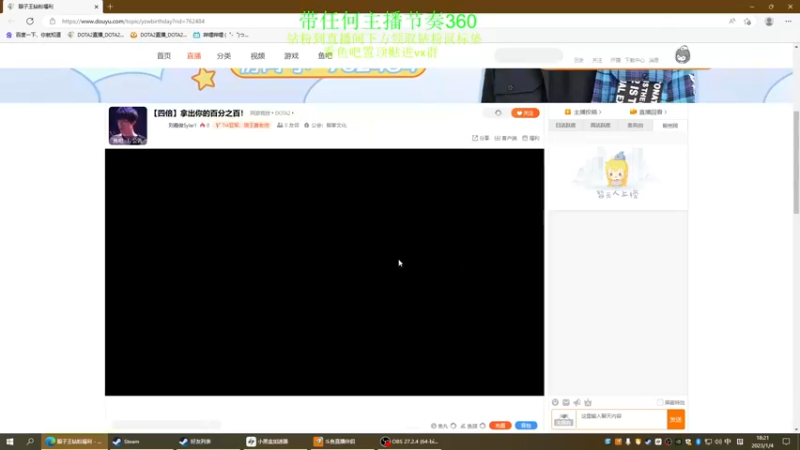Click the 鱼翅 refresh icon
Viewport: 800px width, 450px height.
click(482, 426)
